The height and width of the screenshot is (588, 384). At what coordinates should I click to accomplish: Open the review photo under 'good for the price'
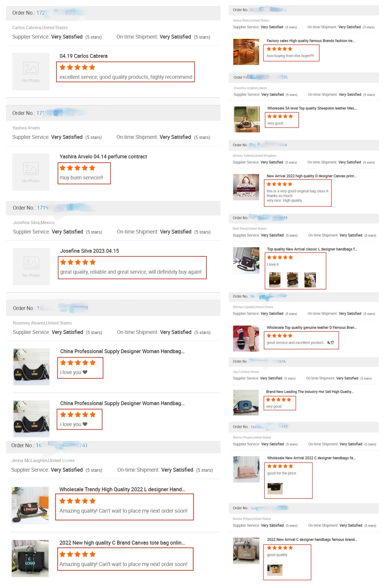pos(275,488)
